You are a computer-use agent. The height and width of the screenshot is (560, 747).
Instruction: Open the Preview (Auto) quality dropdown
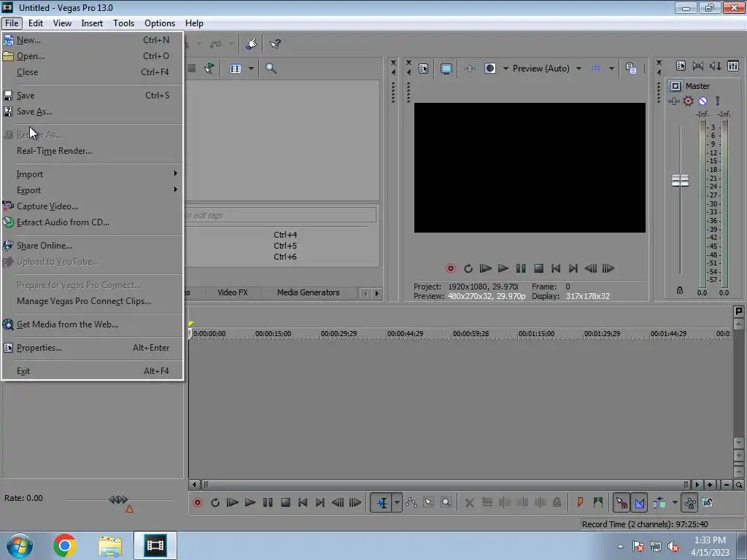click(x=578, y=69)
